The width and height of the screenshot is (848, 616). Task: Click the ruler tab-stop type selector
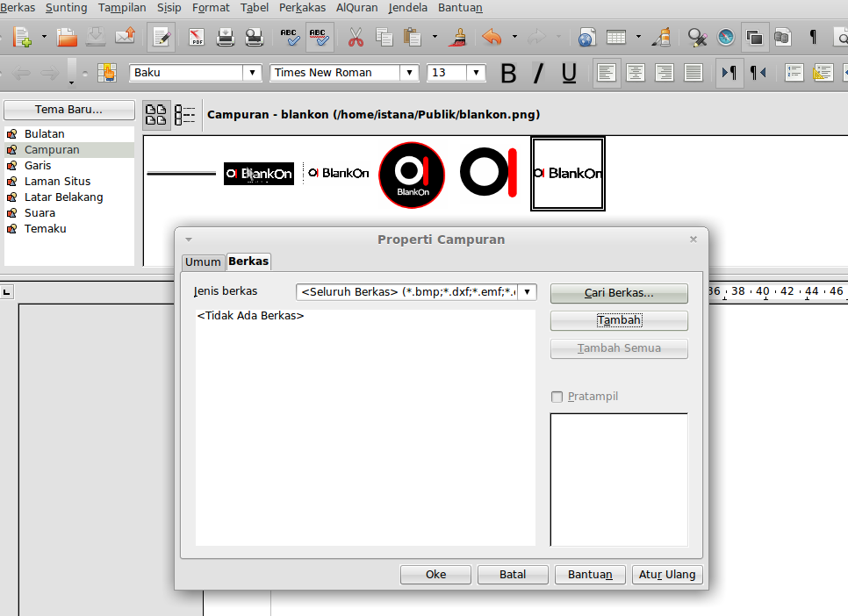6,292
